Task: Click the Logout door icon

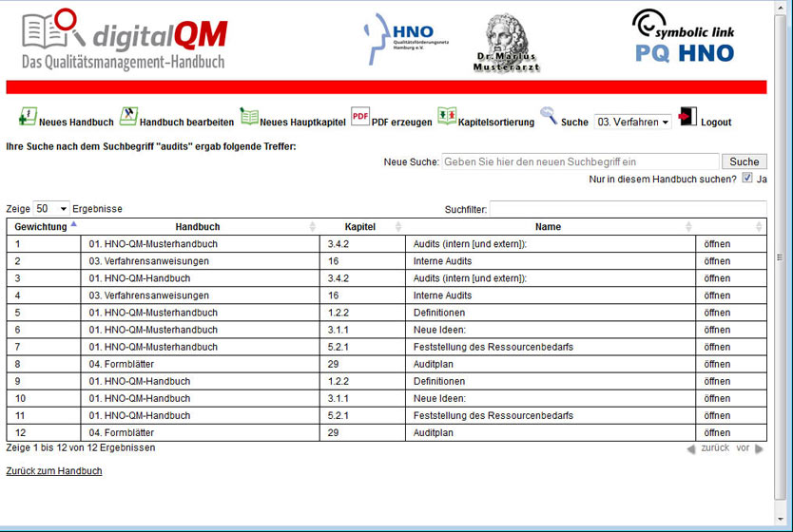Action: pyautogui.click(x=687, y=116)
